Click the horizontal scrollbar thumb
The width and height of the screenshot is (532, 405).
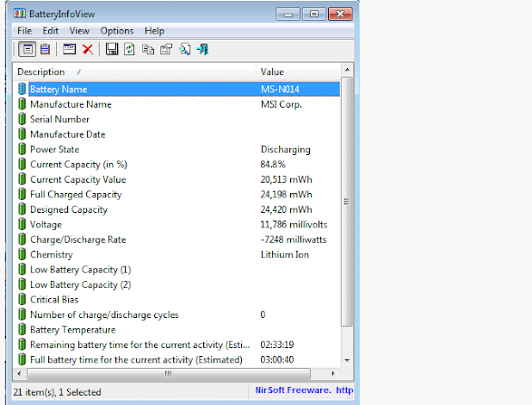169,374
